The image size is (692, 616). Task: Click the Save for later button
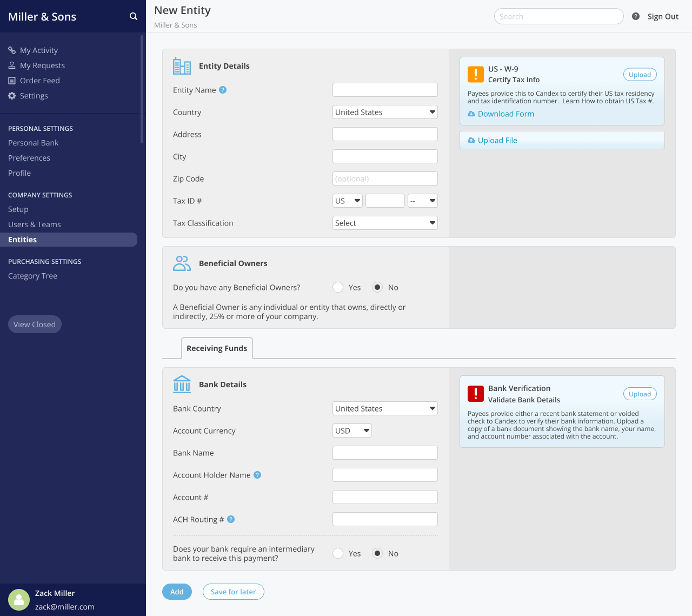[234, 592]
